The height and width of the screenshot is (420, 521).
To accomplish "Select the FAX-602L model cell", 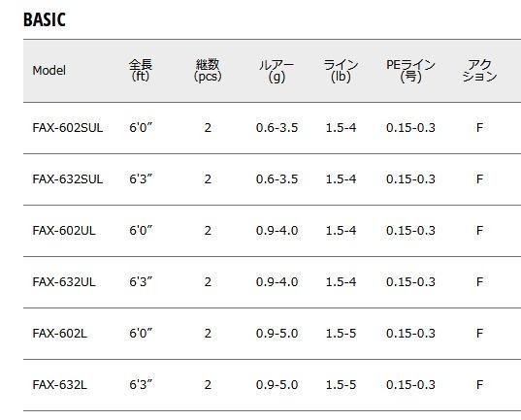I will (x=60, y=334).
